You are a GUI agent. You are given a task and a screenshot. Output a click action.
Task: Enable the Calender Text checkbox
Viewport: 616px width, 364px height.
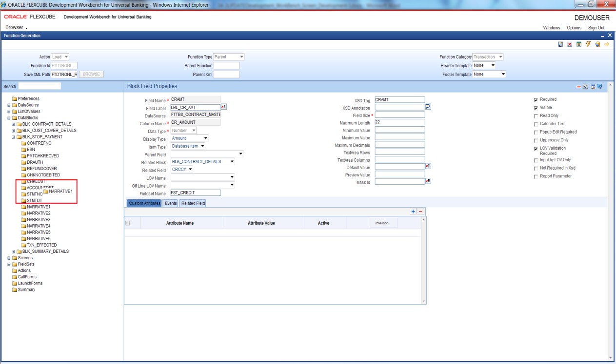pos(536,124)
